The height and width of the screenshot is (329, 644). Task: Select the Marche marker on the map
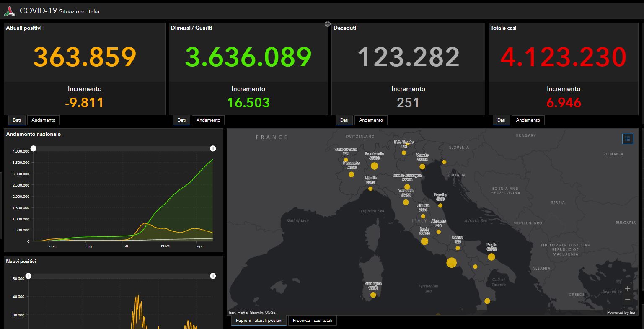pyautogui.click(x=440, y=205)
